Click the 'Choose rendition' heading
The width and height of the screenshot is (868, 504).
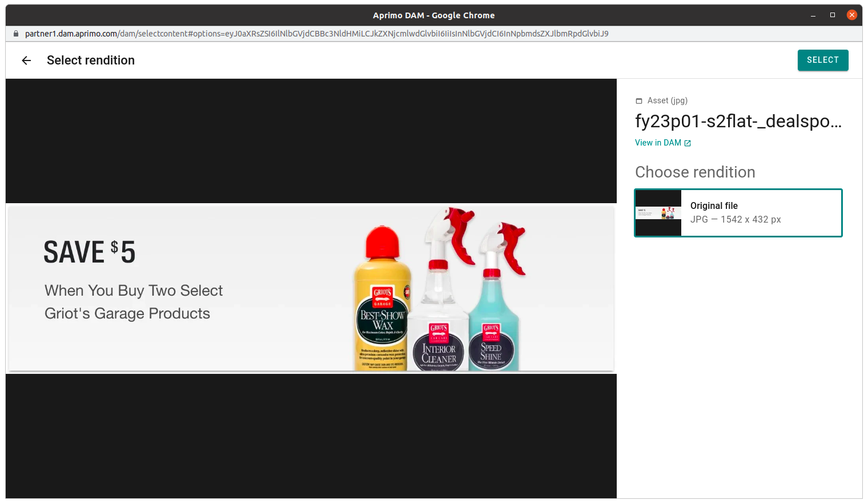695,172
